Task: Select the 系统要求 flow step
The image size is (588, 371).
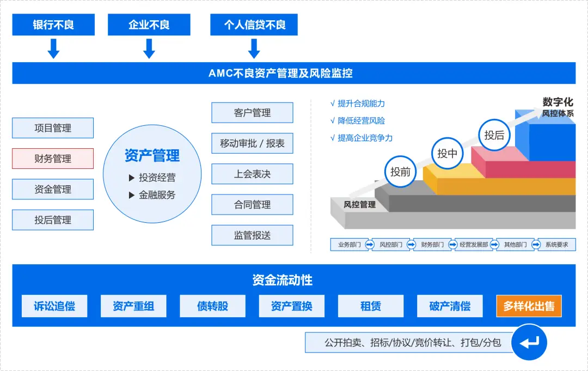Action: click(556, 245)
